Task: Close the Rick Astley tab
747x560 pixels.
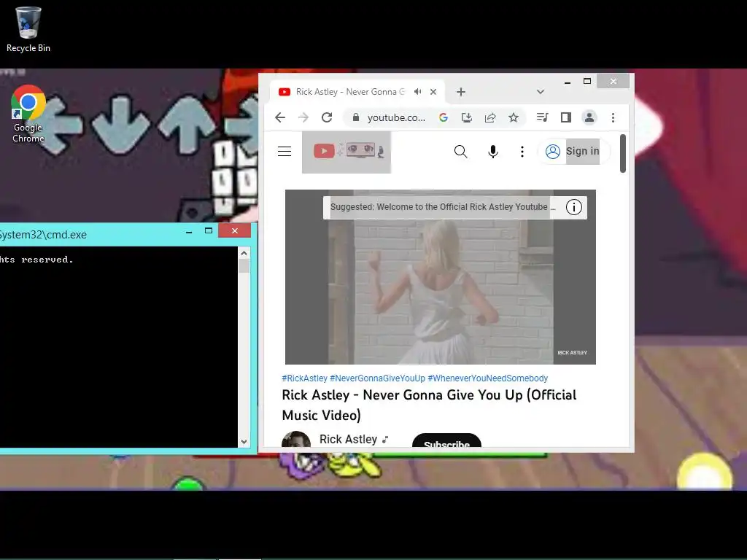Action: point(433,92)
